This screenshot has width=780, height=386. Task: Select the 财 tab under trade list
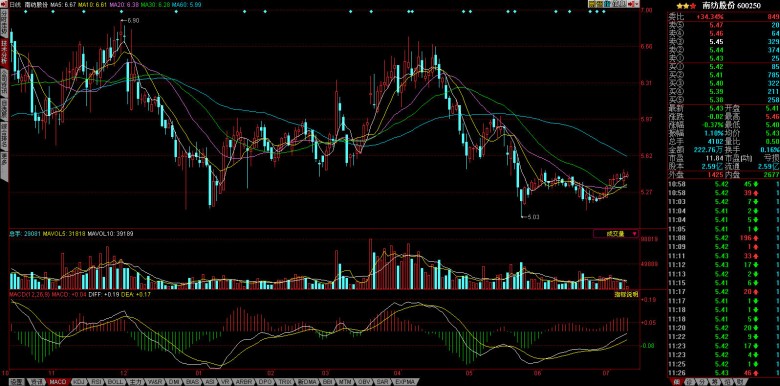point(741,382)
